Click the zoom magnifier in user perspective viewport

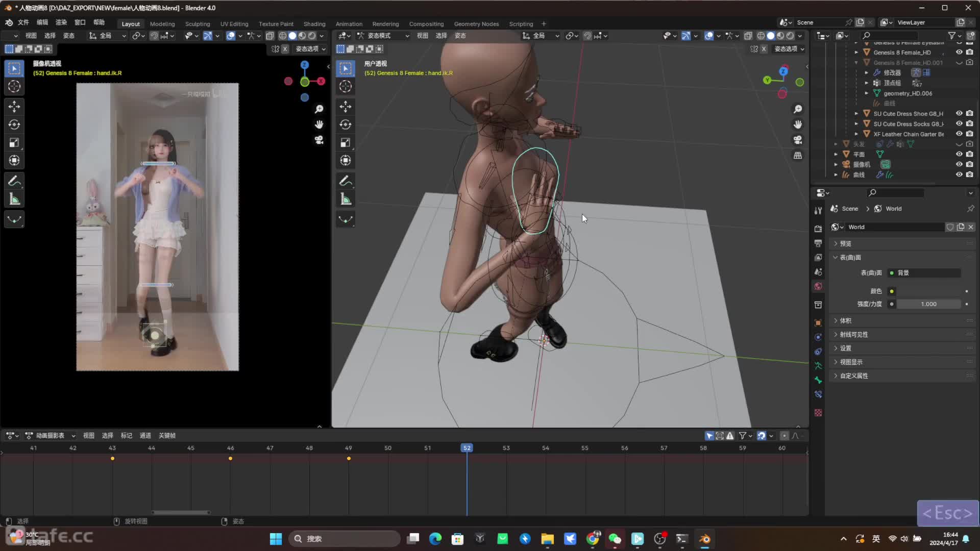[x=797, y=109]
